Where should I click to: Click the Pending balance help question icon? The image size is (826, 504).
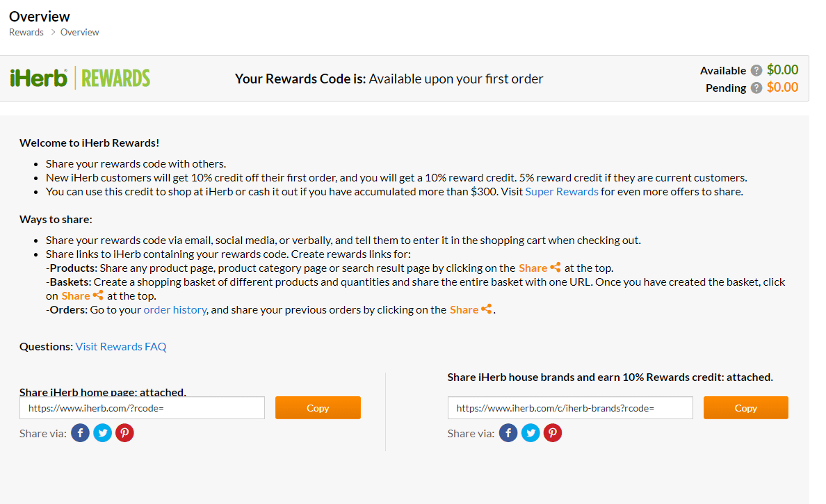point(756,88)
